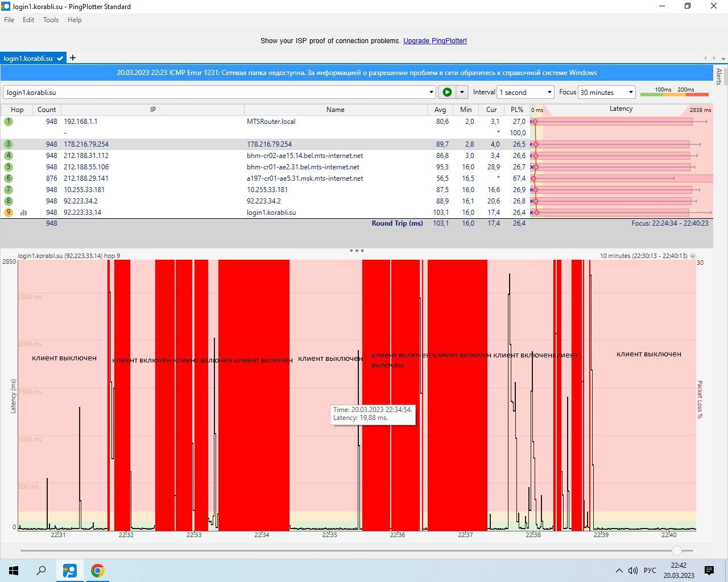This screenshot has width=728, height=582.
Task: Open Google Chrome from the taskbar
Action: tap(97, 571)
